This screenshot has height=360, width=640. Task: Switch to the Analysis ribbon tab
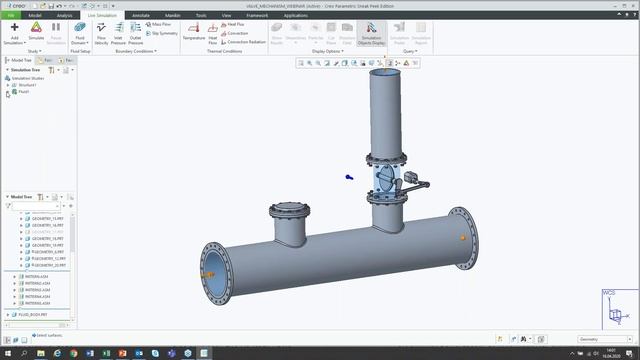tap(64, 16)
